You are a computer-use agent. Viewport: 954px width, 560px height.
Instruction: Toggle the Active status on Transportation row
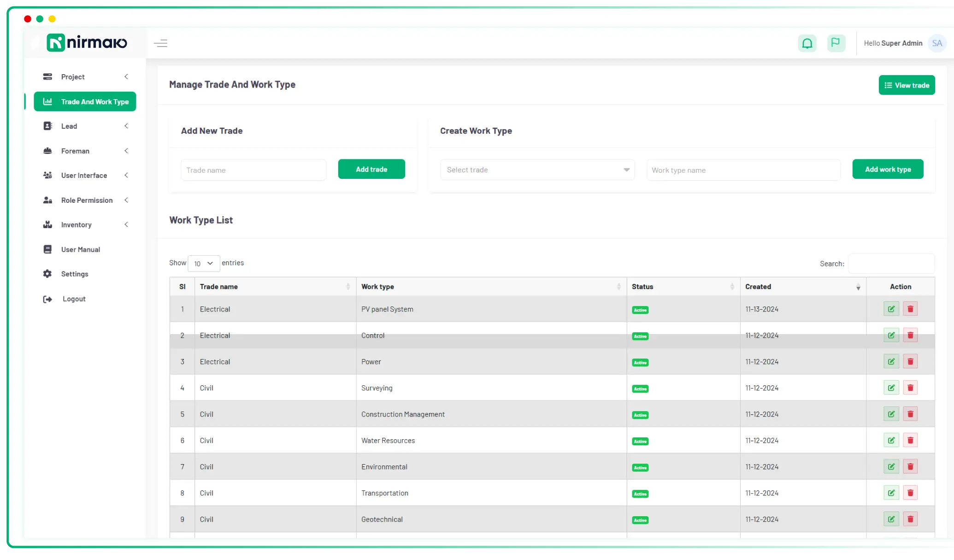640,493
